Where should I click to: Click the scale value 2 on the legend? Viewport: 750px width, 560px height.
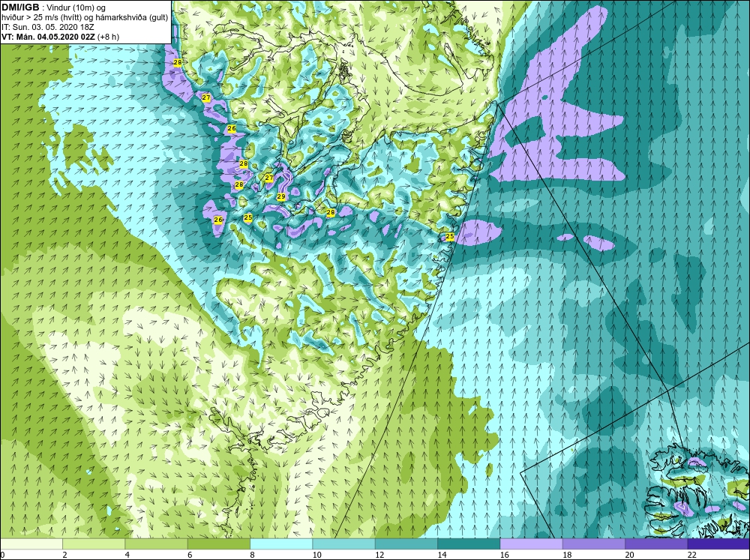(x=64, y=555)
